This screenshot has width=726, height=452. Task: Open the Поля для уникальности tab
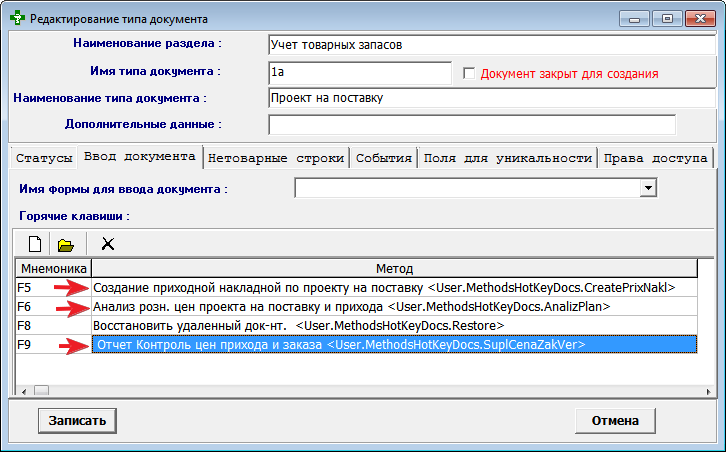click(507, 158)
